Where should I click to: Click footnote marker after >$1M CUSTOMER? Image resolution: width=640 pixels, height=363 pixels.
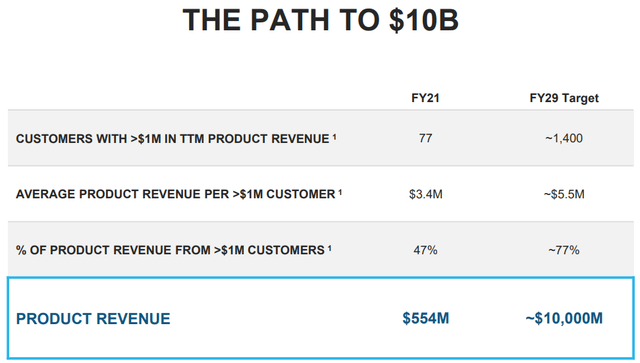[340, 192]
